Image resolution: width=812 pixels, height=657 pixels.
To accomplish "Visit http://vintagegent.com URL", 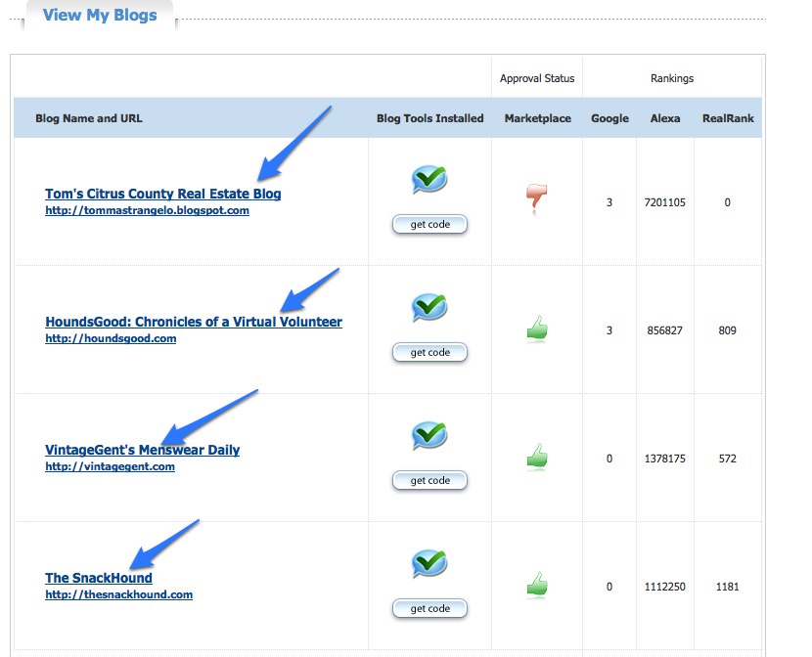I will pos(110,466).
